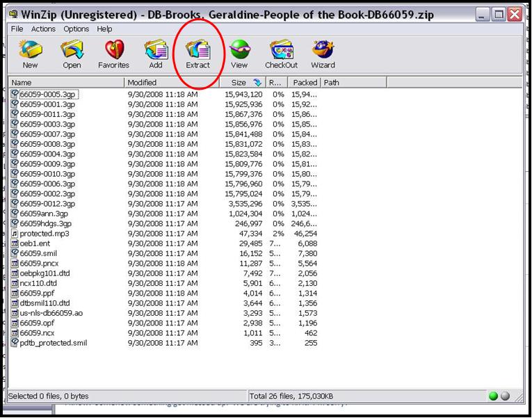Screen dimensions: 532x418
Task: Select the 66059.ncx file icon
Action: click(x=15, y=333)
